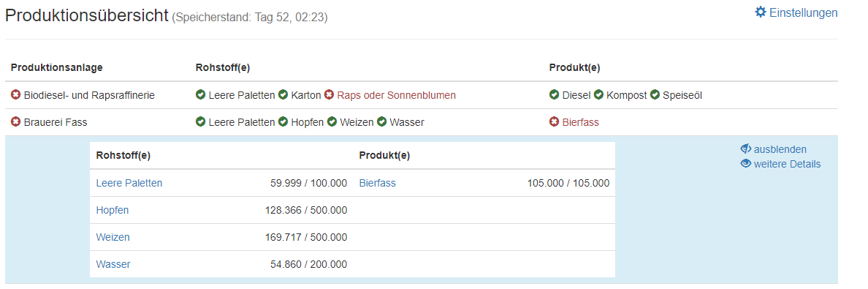This screenshot has width=868, height=289.
Task: Click green check icon next to Karton
Action: 283,95
